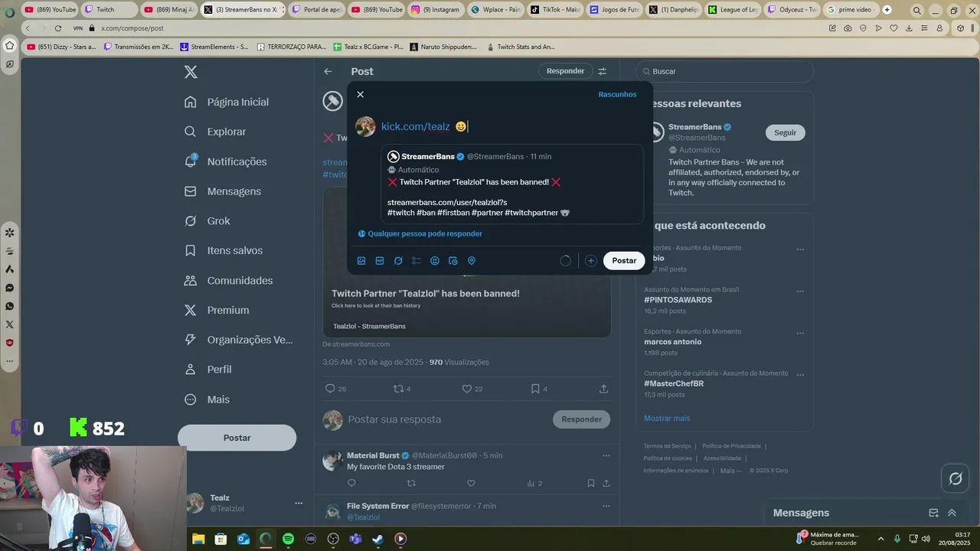Open a new browser tab
The width and height of the screenshot is (980, 551).
point(887,10)
